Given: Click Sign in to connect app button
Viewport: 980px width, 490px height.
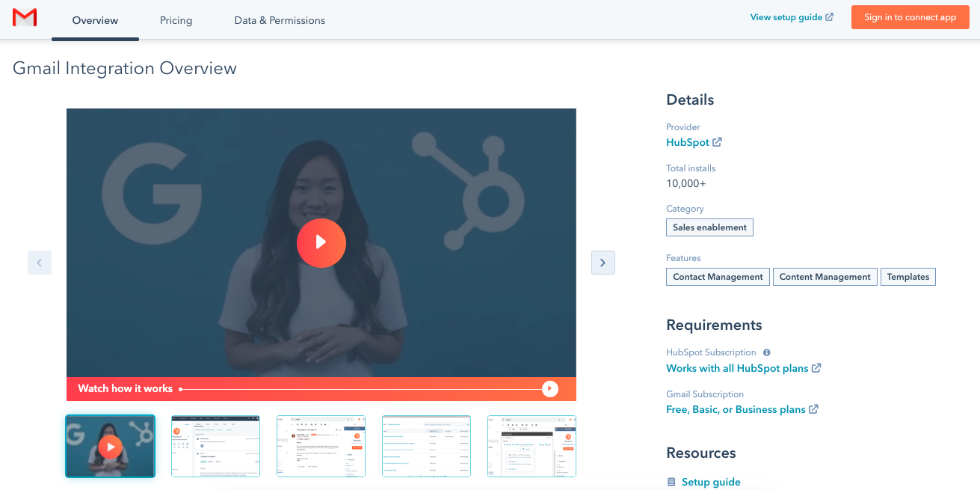Looking at the screenshot, I should point(910,17).
